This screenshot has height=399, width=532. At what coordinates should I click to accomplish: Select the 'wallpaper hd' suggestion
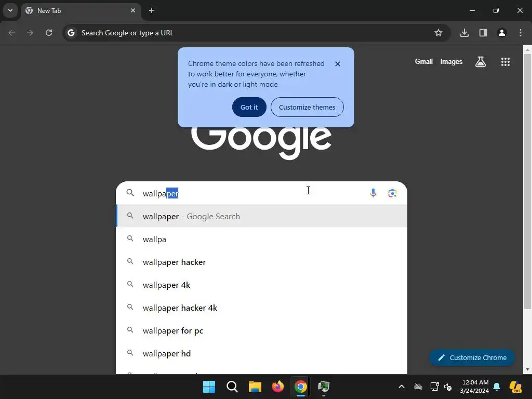[x=262, y=353]
